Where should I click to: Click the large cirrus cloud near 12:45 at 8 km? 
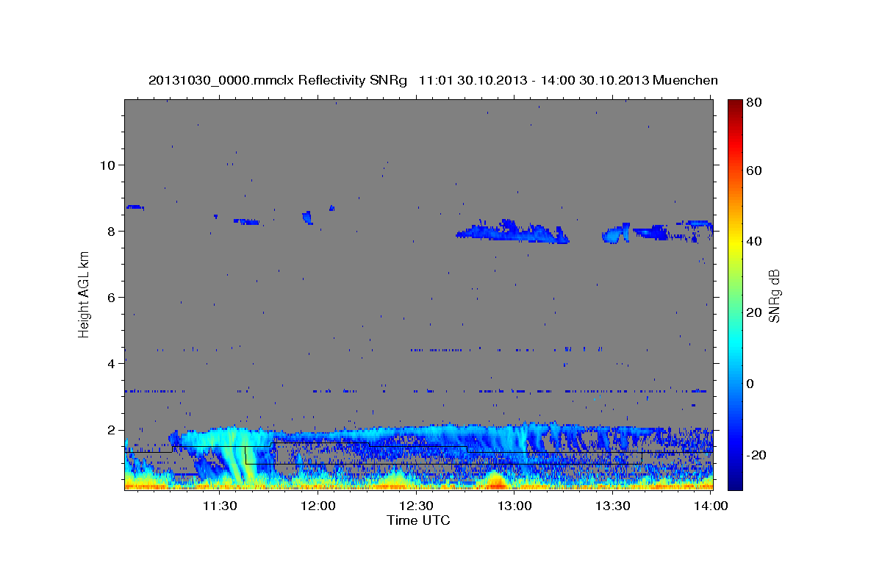pyautogui.click(x=513, y=232)
